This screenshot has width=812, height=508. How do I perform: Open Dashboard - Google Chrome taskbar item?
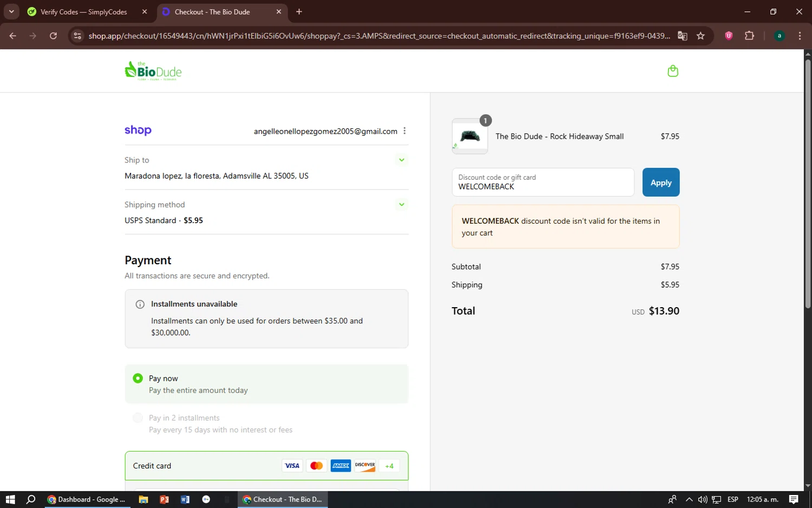pos(87,499)
